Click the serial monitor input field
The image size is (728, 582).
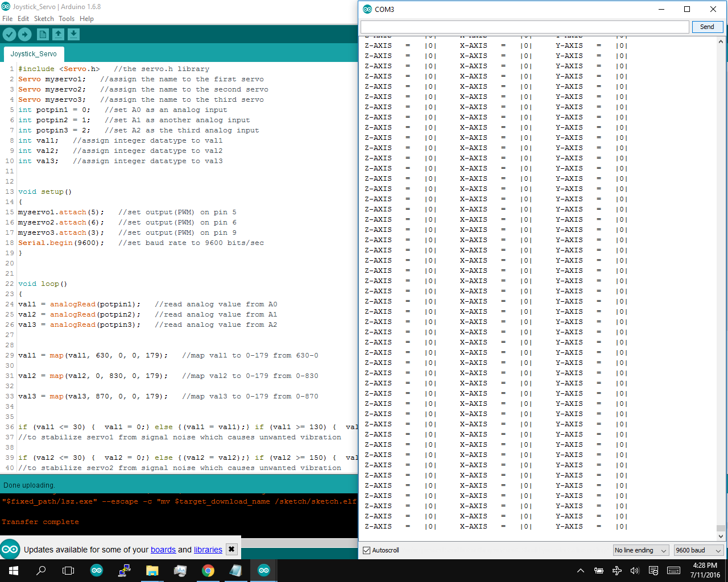[x=525, y=27]
